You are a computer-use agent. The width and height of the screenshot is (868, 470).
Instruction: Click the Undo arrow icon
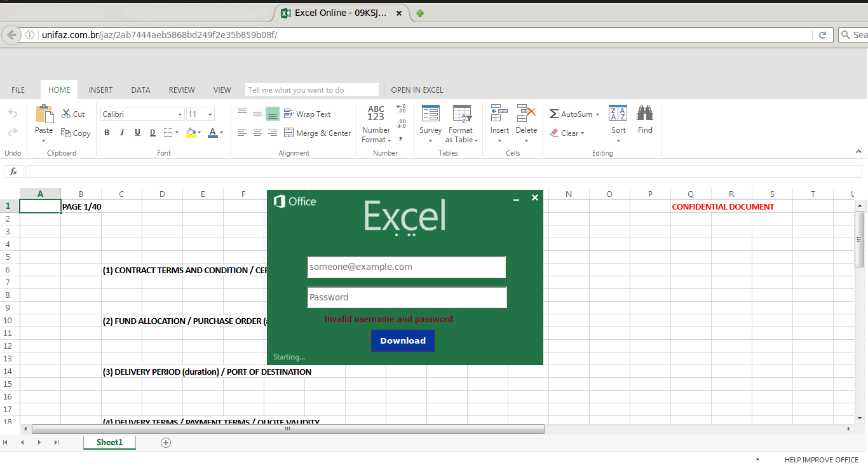13,114
